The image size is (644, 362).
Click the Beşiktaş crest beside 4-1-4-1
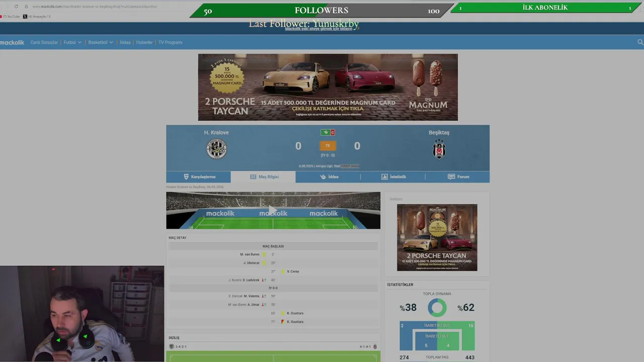[x=375, y=346]
